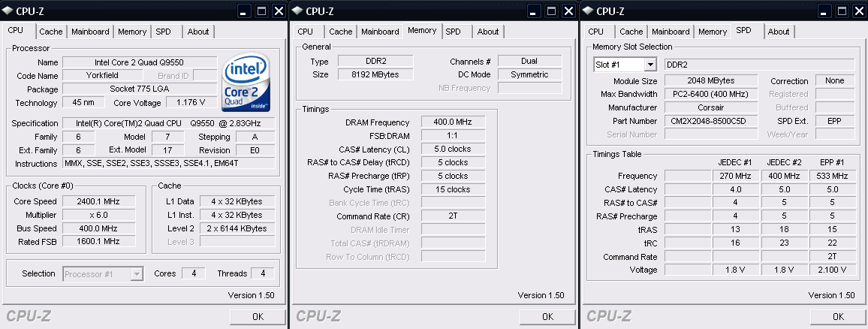The height and width of the screenshot is (329, 868).
Task: Click the JEDEC #2 tRC cell '23'
Action: point(783,243)
